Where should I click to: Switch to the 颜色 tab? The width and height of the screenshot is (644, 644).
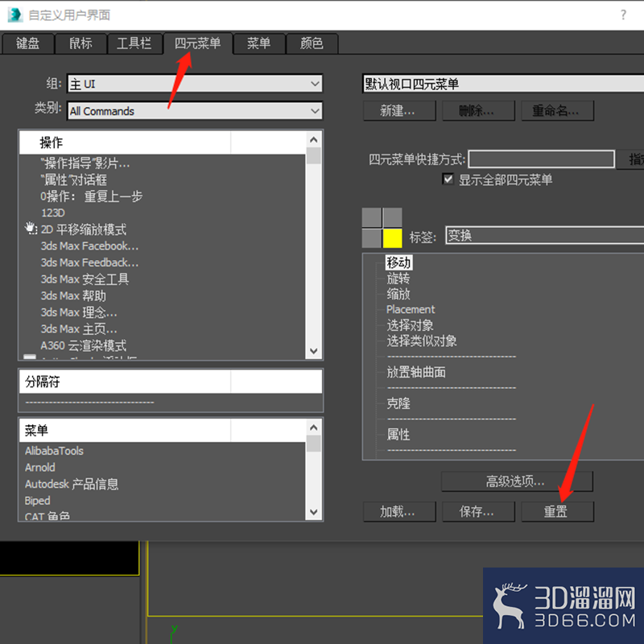coord(312,43)
